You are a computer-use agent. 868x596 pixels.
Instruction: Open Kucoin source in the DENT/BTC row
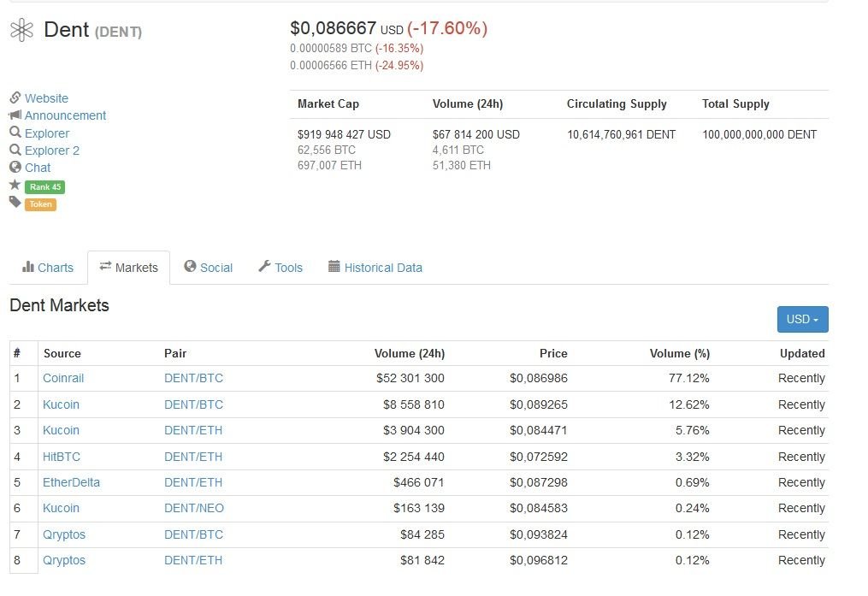click(x=61, y=404)
